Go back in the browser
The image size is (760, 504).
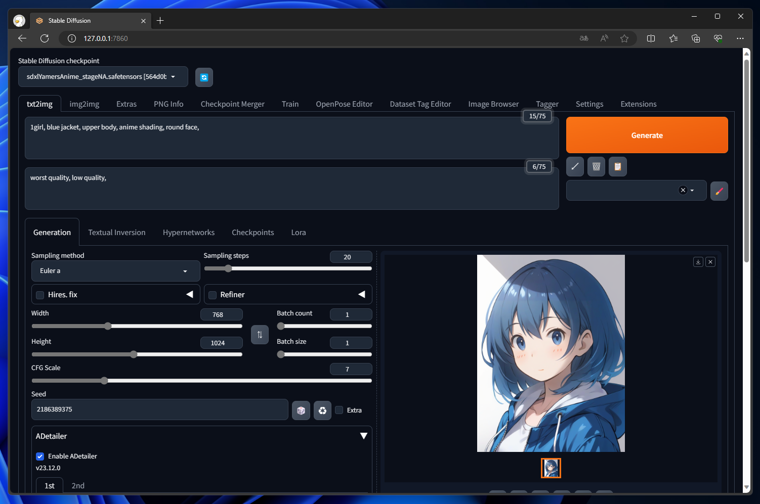pyautogui.click(x=22, y=38)
